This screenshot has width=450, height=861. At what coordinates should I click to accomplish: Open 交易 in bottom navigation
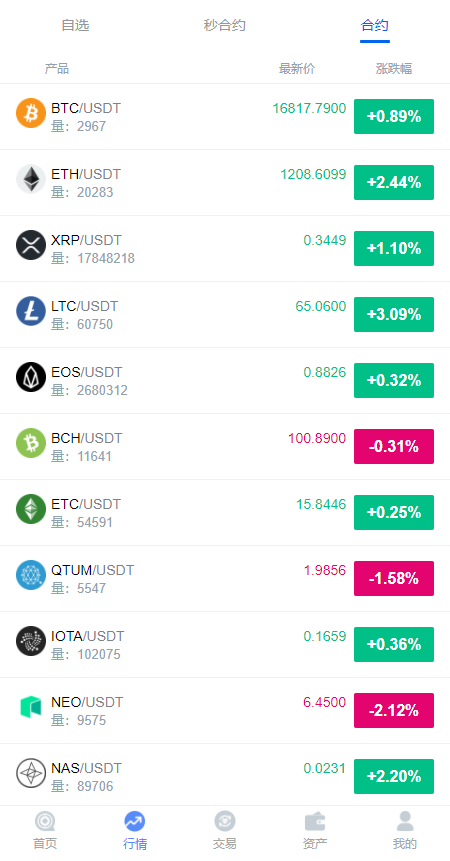(x=225, y=831)
